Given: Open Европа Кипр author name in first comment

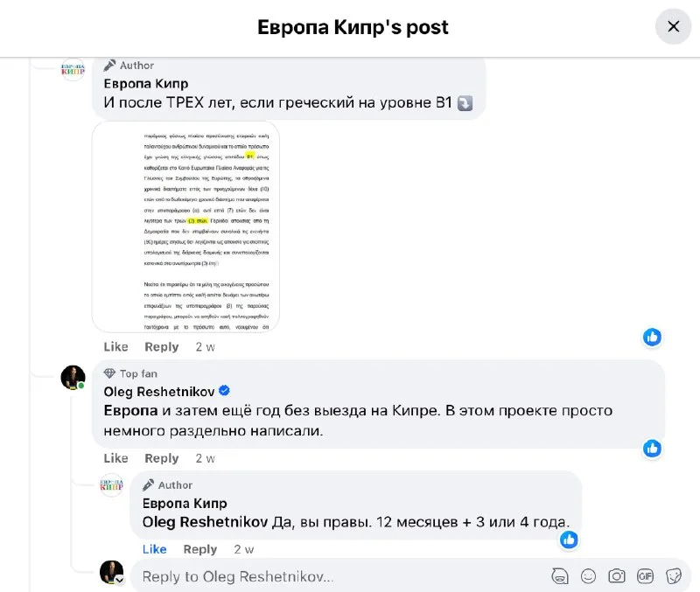Looking at the screenshot, I should click(146, 83).
